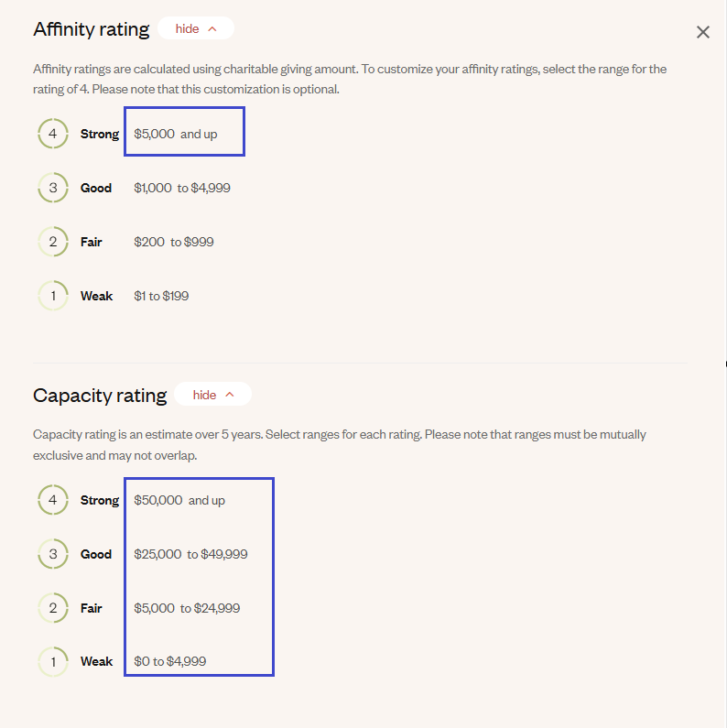The height and width of the screenshot is (728, 727).
Task: Click Affinity Good $1,000 to $4,999 range
Action: [182, 188]
